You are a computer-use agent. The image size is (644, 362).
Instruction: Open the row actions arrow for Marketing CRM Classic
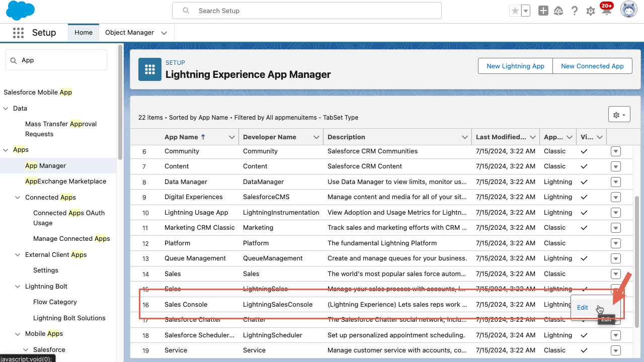(616, 228)
